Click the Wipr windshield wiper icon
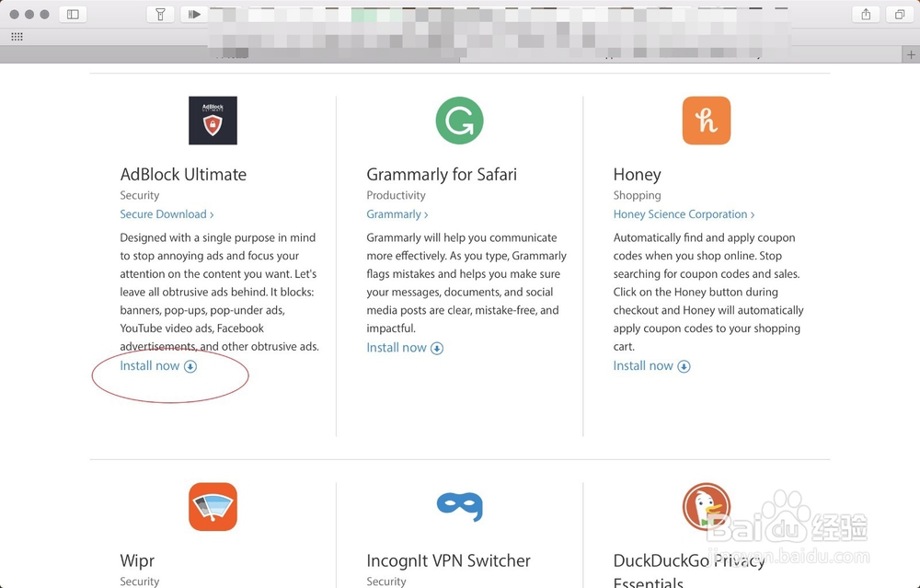This screenshot has height=588, width=920. click(213, 506)
